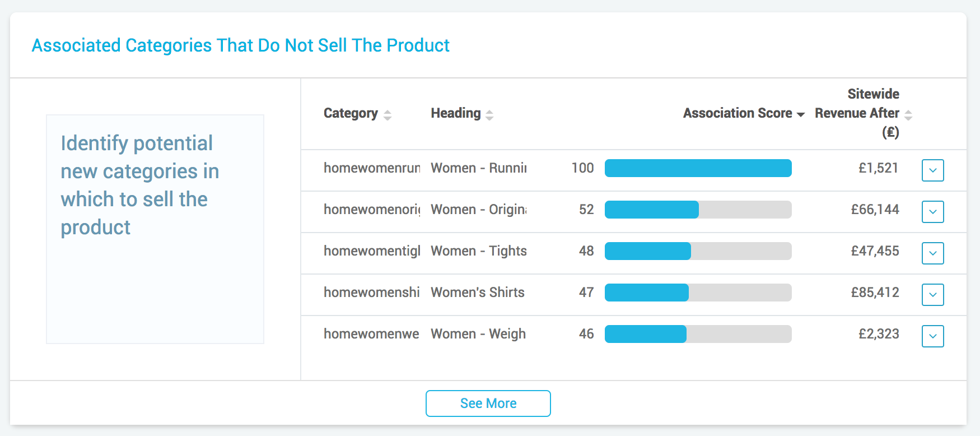Click the £66,144 revenue value
The width and height of the screenshot is (980, 436).
(x=875, y=210)
